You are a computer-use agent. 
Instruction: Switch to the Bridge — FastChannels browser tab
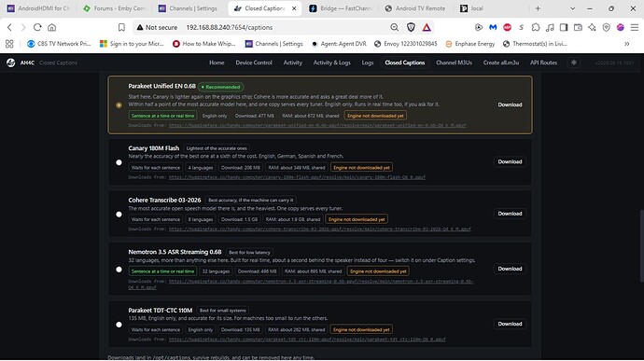(x=340, y=8)
